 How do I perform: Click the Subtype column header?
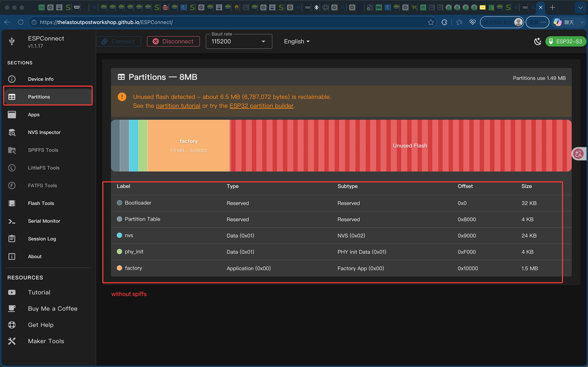[347, 186]
